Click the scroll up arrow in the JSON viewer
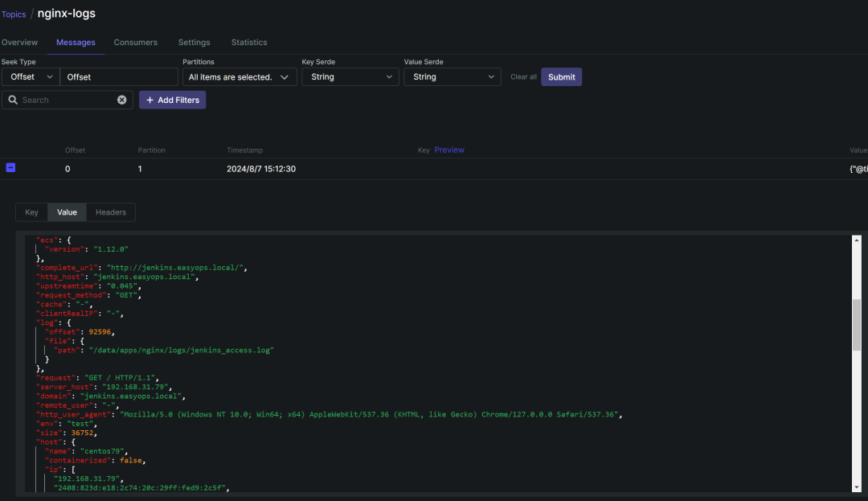Viewport: 868px width, 501px height. pyautogui.click(x=857, y=240)
